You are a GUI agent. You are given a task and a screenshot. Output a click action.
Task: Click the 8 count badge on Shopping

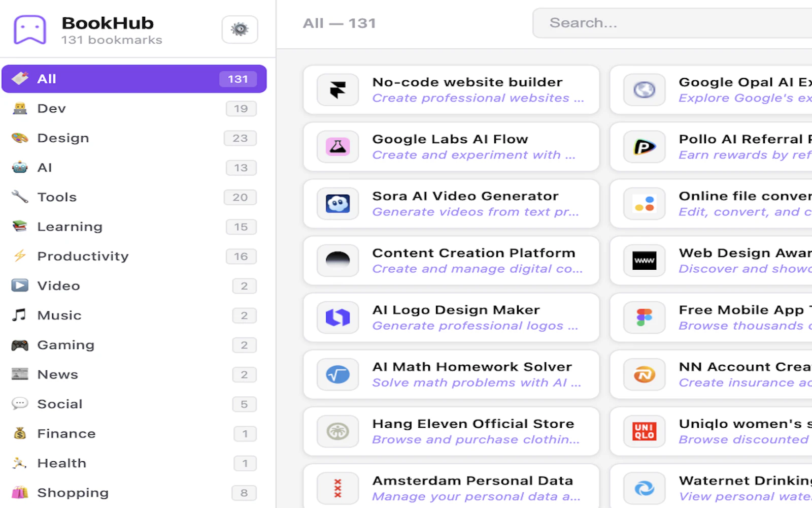[x=244, y=493]
